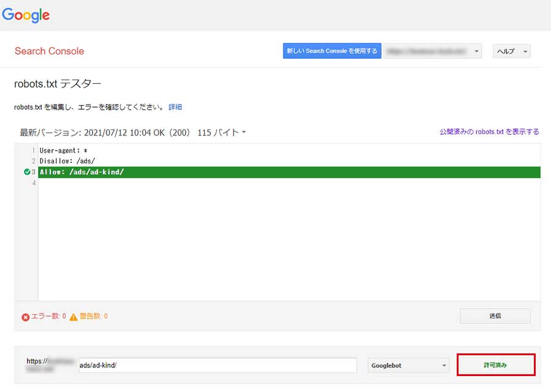
Task: Select the highlighted Allow: /ads/ad-kind/ line
Action: pos(81,172)
